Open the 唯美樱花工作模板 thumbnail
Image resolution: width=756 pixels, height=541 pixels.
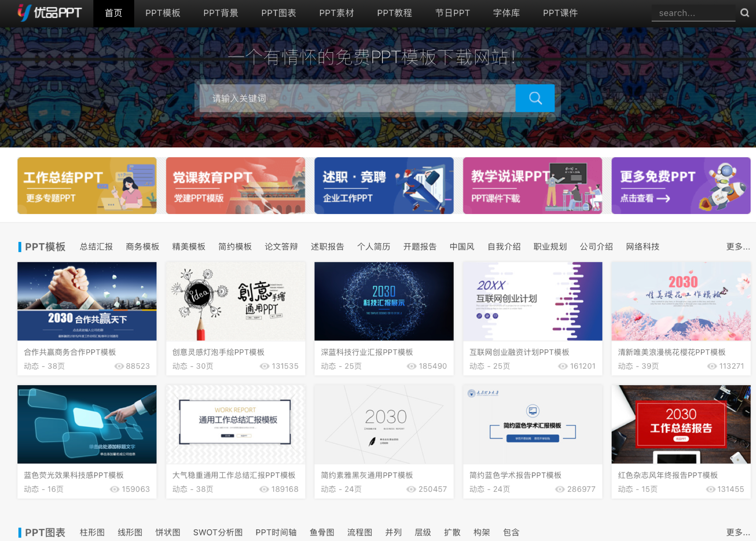coord(681,301)
